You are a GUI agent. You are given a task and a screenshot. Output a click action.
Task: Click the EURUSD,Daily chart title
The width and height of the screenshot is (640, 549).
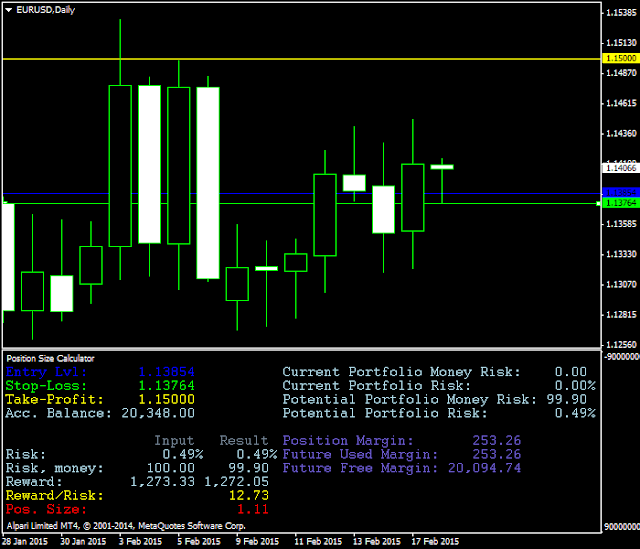click(46, 10)
